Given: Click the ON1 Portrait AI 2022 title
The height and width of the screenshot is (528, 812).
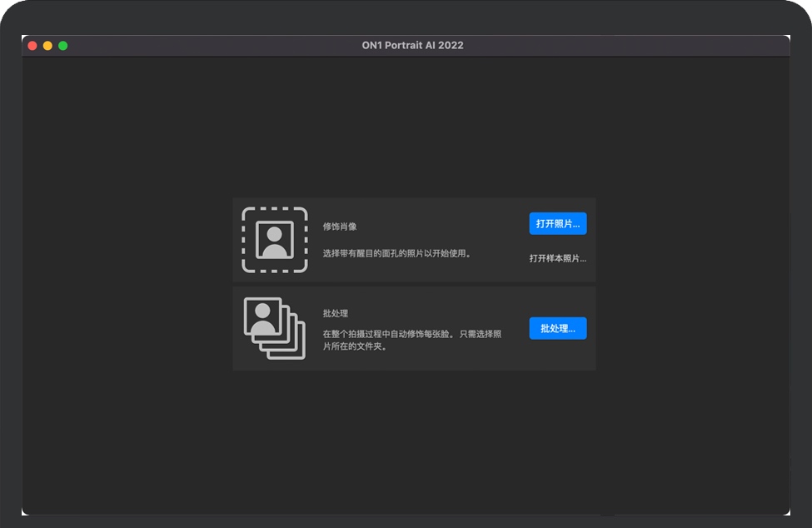Looking at the screenshot, I should pos(413,45).
